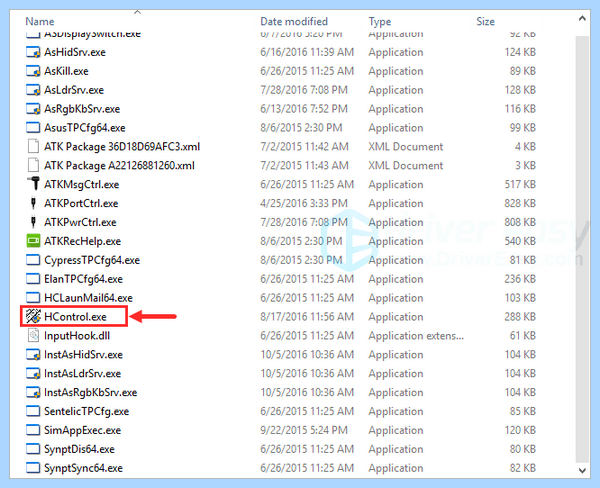Click the ATK Package 36D18D69AFC3.xml document icon
The width and height of the screenshot is (600, 488).
(33, 147)
